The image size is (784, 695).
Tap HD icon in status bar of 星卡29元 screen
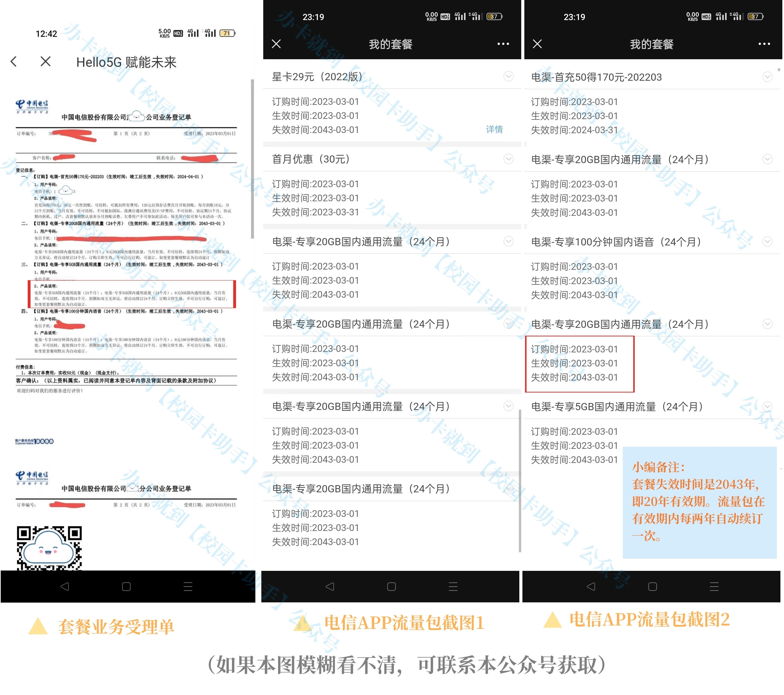coord(445,16)
